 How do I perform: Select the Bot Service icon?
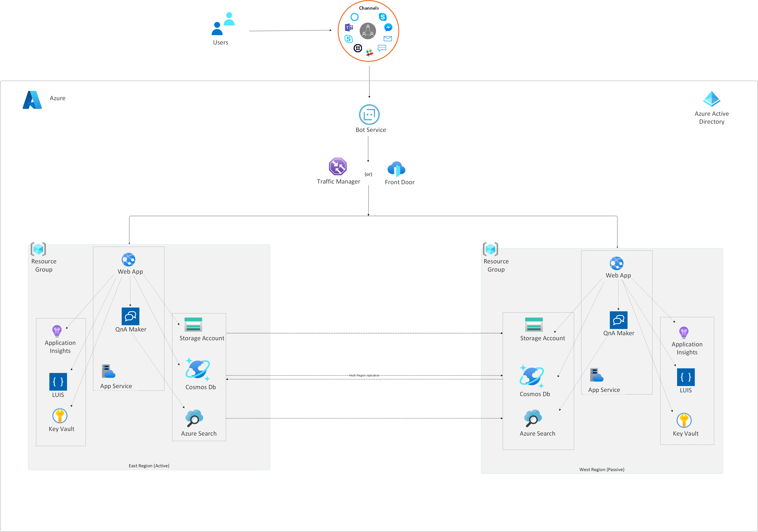pyautogui.click(x=369, y=114)
